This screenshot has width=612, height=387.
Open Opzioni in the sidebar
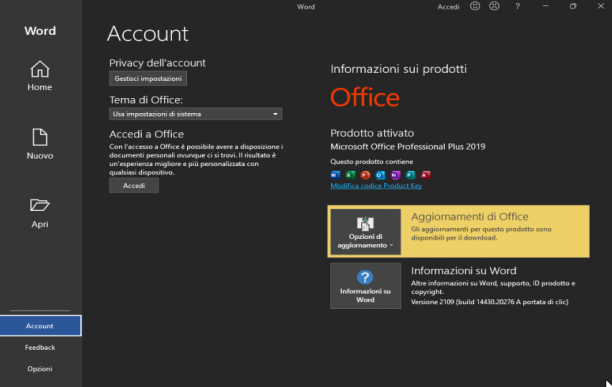click(x=40, y=369)
